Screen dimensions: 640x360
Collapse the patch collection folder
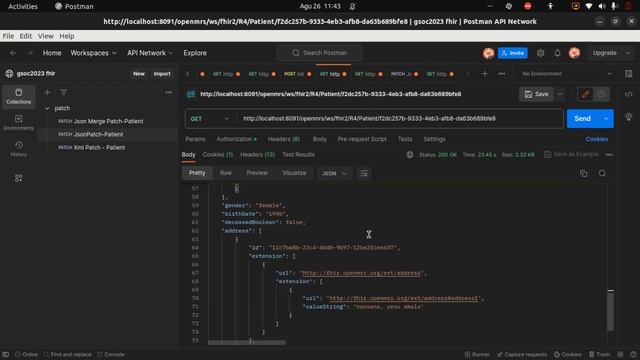(x=47, y=108)
